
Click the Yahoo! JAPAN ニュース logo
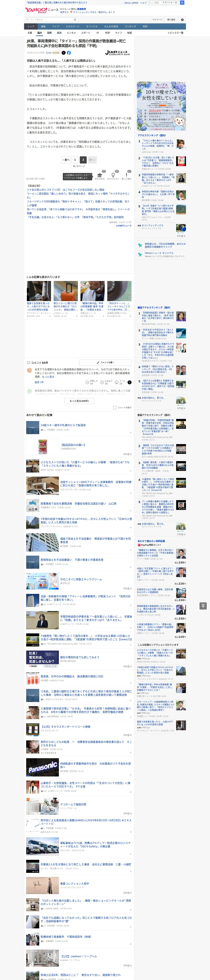point(41,10)
